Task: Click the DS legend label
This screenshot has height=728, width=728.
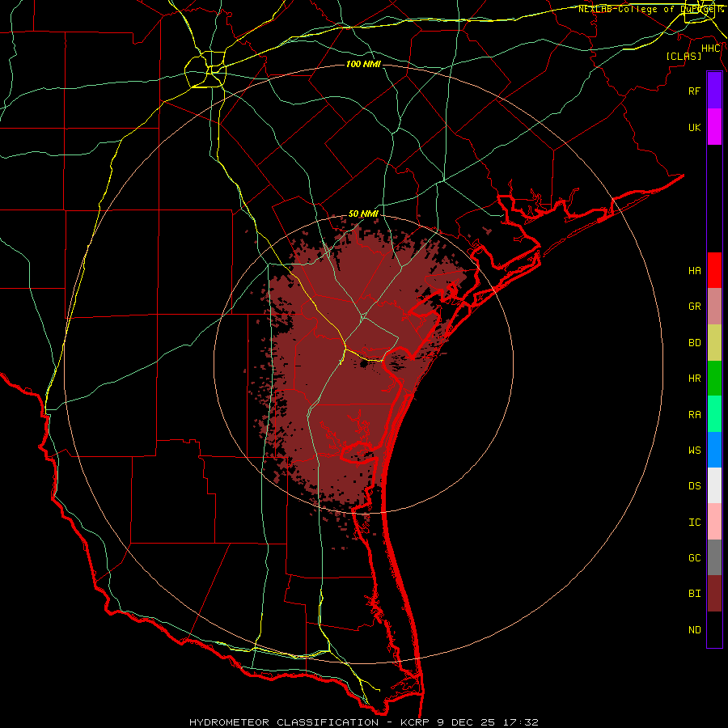Action: click(x=694, y=486)
